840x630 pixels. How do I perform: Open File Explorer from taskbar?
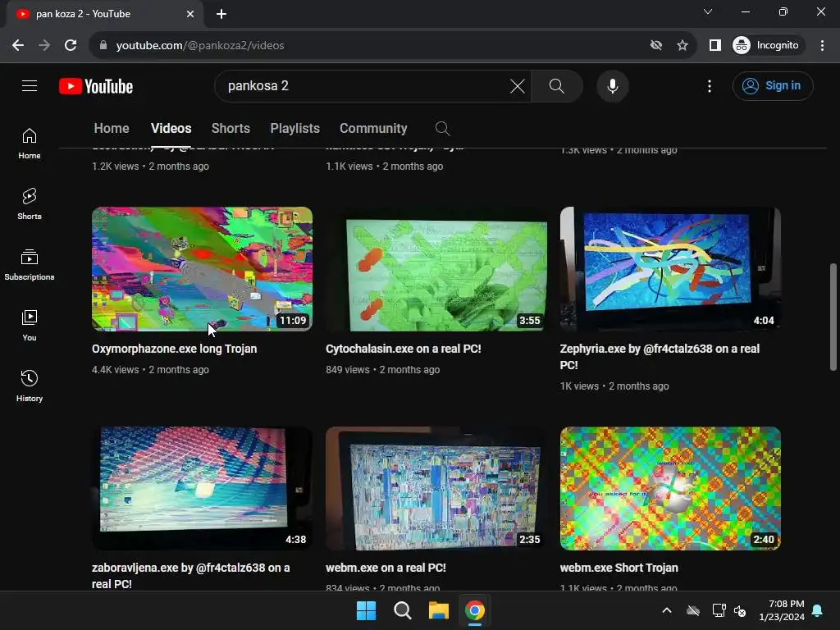pyautogui.click(x=438, y=610)
